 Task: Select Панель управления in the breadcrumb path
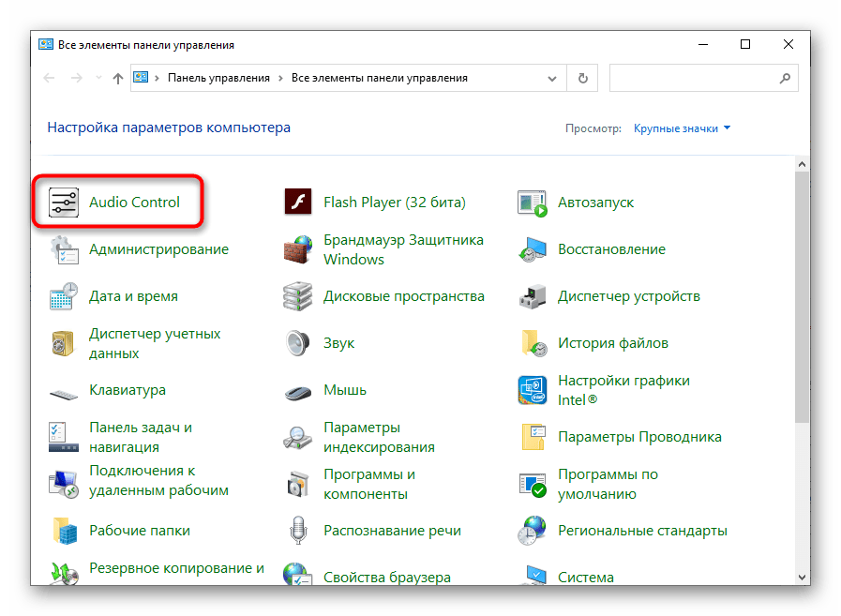(218, 79)
